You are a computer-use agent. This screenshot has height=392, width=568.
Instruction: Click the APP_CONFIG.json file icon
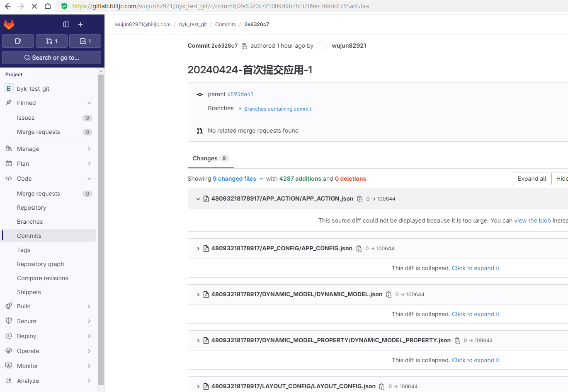pyautogui.click(x=206, y=249)
